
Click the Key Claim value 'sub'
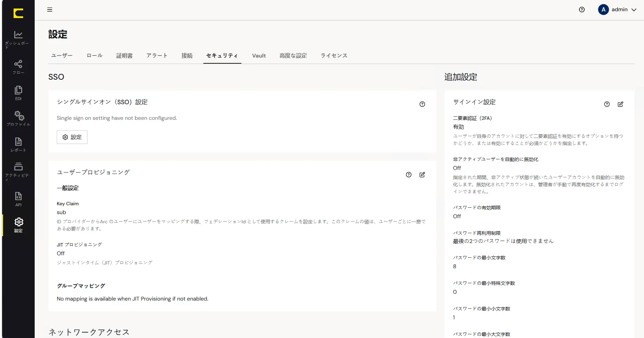61,212
